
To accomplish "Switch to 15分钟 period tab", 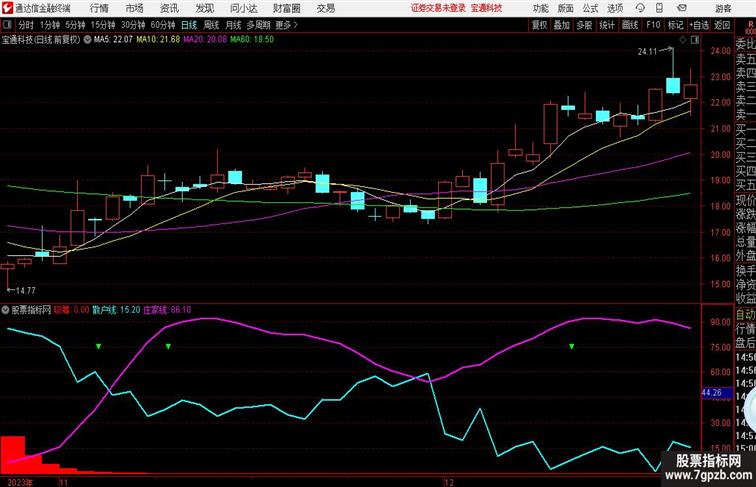I will pos(103,25).
